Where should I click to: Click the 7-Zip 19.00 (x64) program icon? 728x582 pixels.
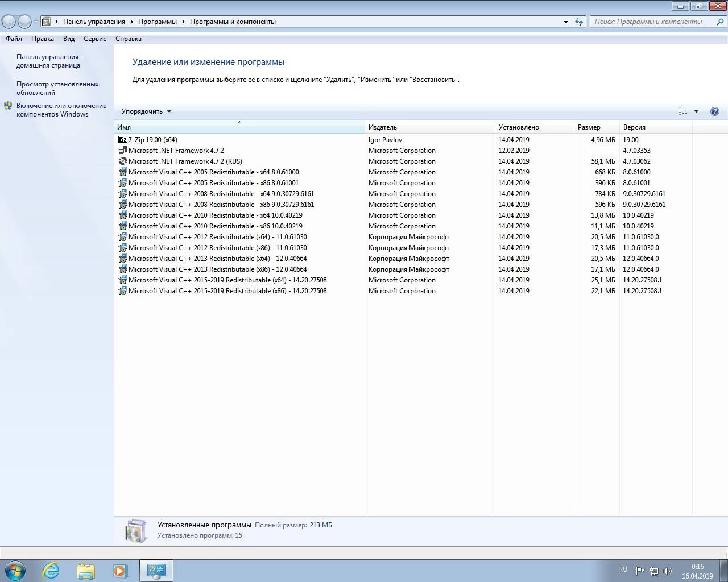tap(122, 139)
